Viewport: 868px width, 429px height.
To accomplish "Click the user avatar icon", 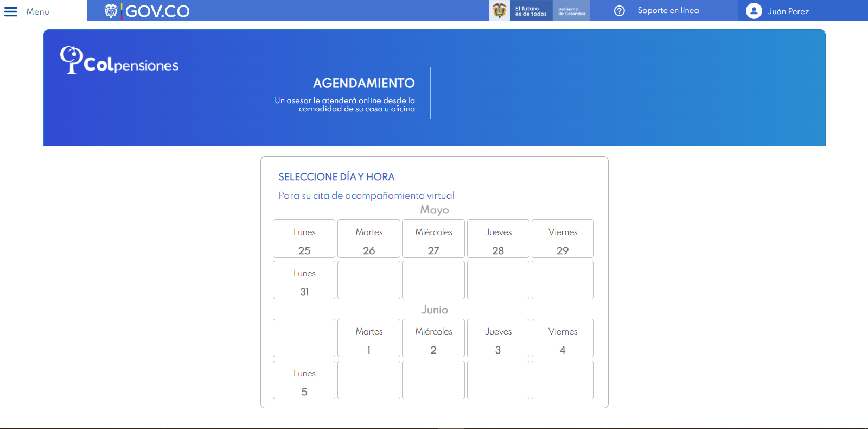I will click(754, 11).
